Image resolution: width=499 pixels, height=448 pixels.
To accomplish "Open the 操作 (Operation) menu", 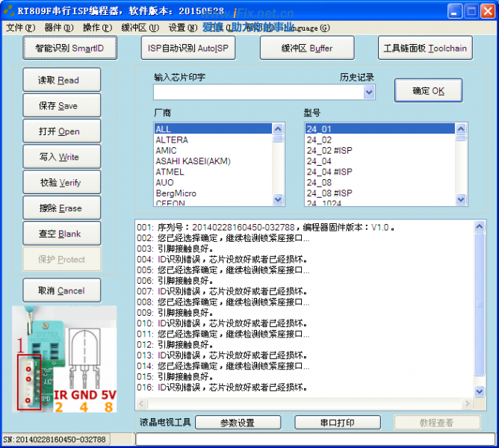I will point(97,28).
